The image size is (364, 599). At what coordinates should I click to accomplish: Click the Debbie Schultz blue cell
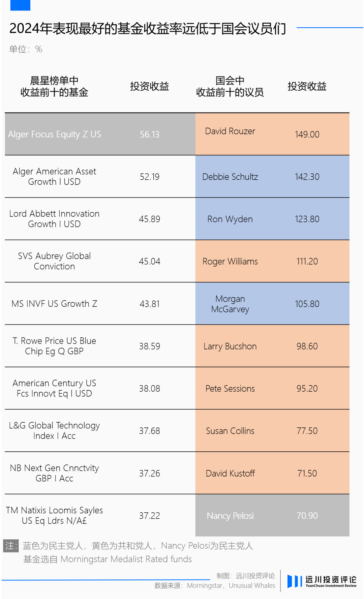tap(272, 177)
